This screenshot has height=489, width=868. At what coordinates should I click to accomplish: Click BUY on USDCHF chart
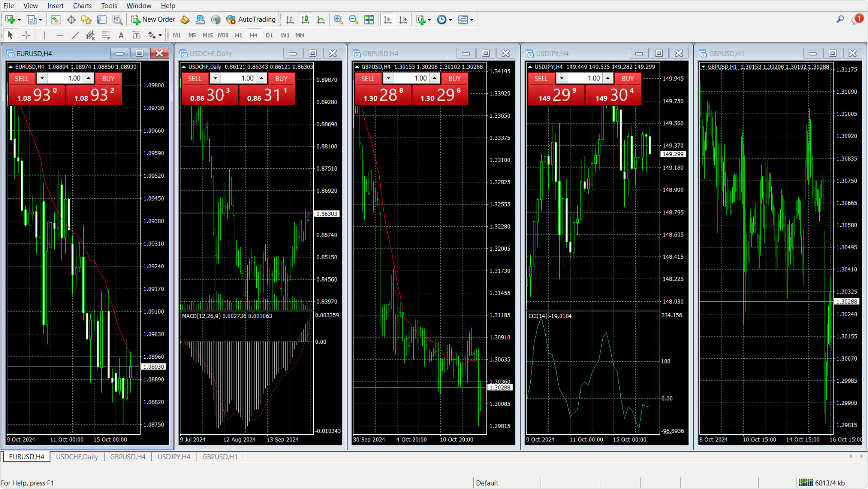tap(281, 78)
